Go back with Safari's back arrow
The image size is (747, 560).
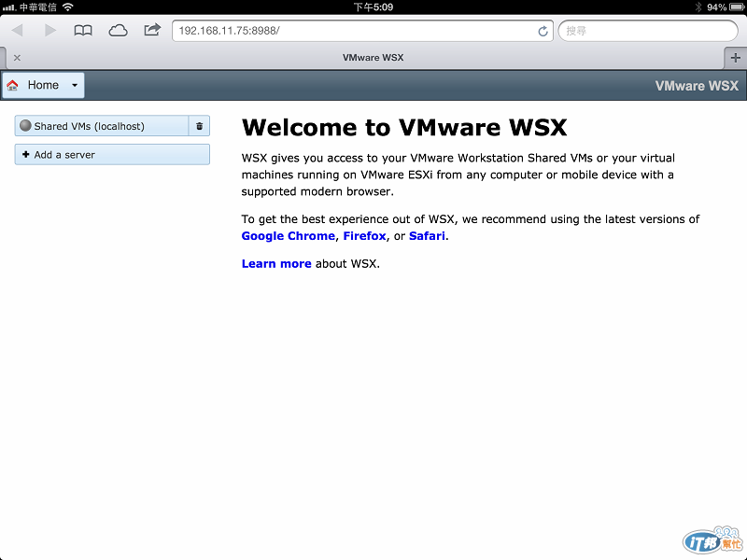[x=18, y=31]
